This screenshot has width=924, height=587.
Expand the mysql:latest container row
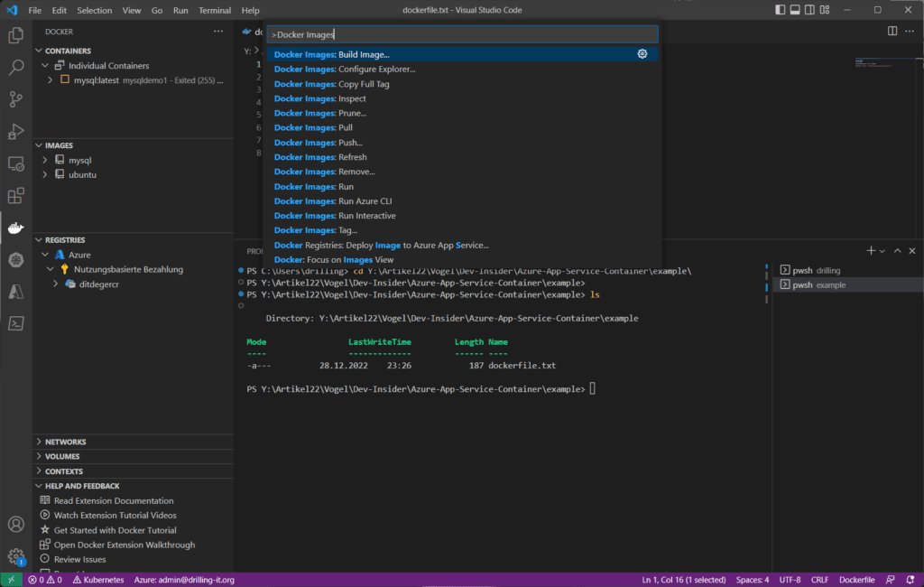tap(51, 80)
